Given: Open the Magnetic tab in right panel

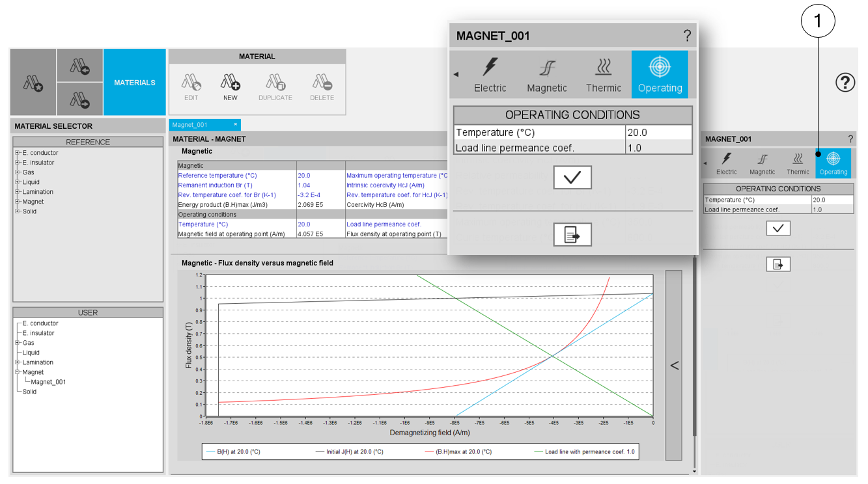Looking at the screenshot, I should [762, 163].
